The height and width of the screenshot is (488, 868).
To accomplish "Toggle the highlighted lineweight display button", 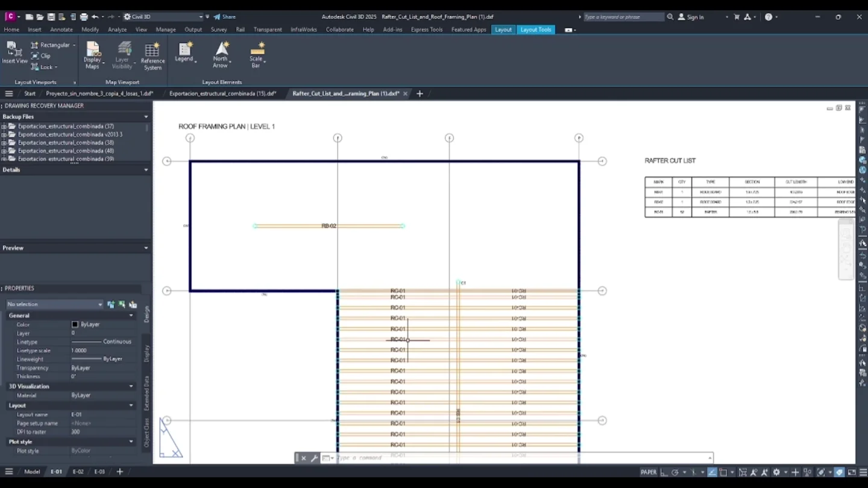I will pos(712,472).
